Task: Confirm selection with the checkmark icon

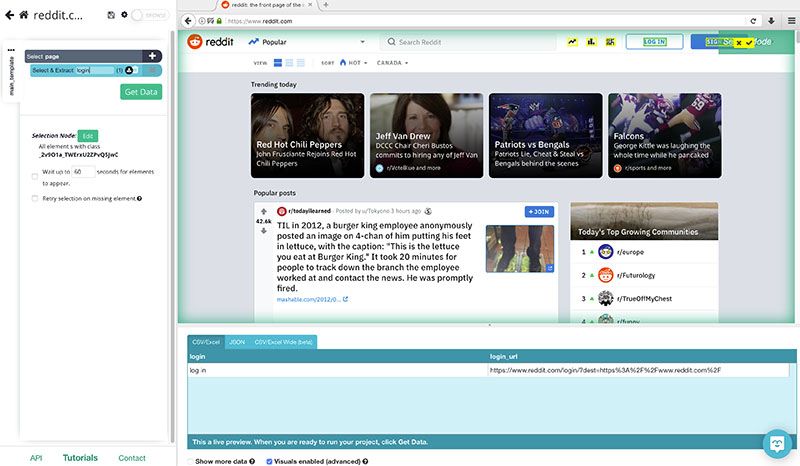Action: (749, 43)
